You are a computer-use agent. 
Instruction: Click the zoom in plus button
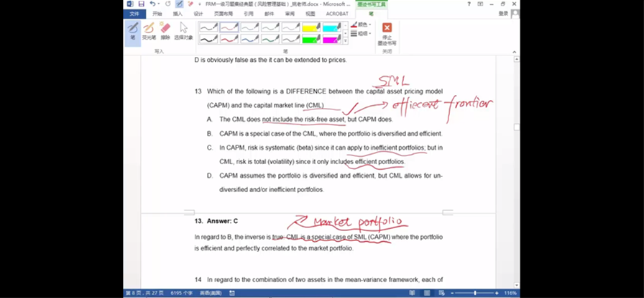(x=497, y=293)
